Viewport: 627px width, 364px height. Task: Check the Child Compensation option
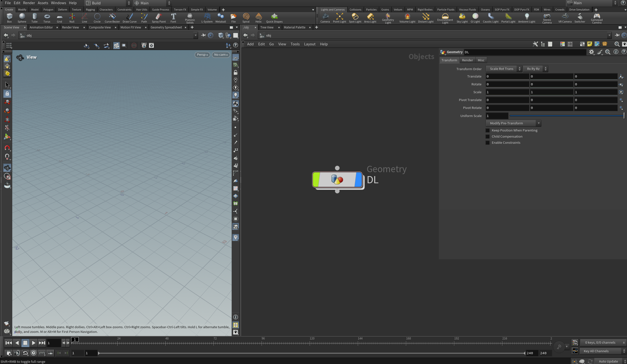(x=488, y=136)
